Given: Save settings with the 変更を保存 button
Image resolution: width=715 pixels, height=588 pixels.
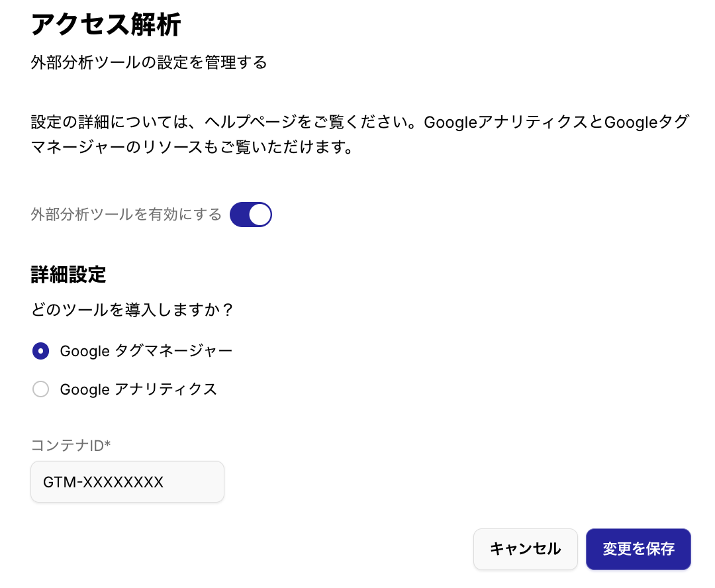Looking at the screenshot, I should (x=638, y=549).
